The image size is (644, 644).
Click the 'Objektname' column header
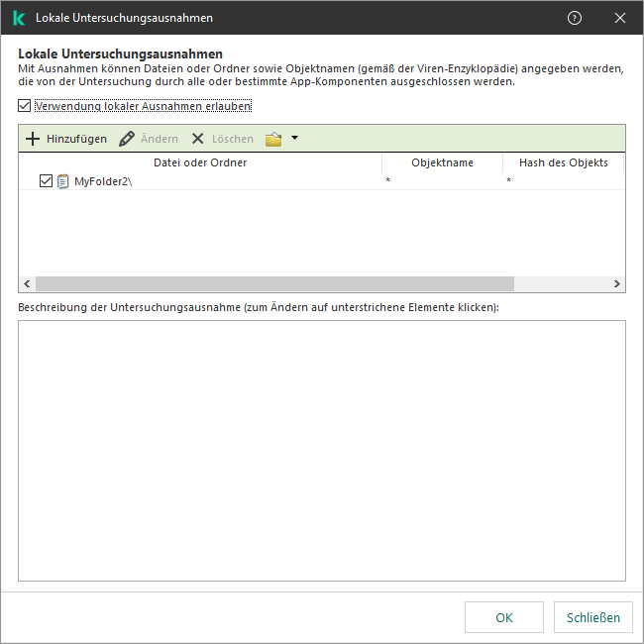click(442, 162)
